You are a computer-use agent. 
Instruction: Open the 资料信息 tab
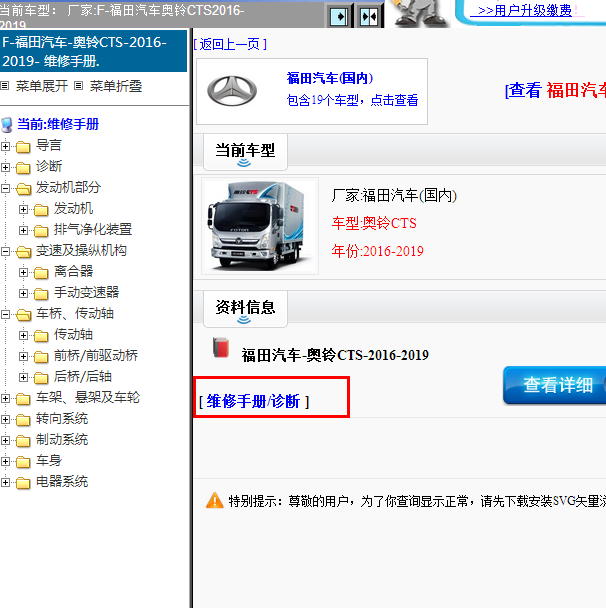(x=245, y=309)
